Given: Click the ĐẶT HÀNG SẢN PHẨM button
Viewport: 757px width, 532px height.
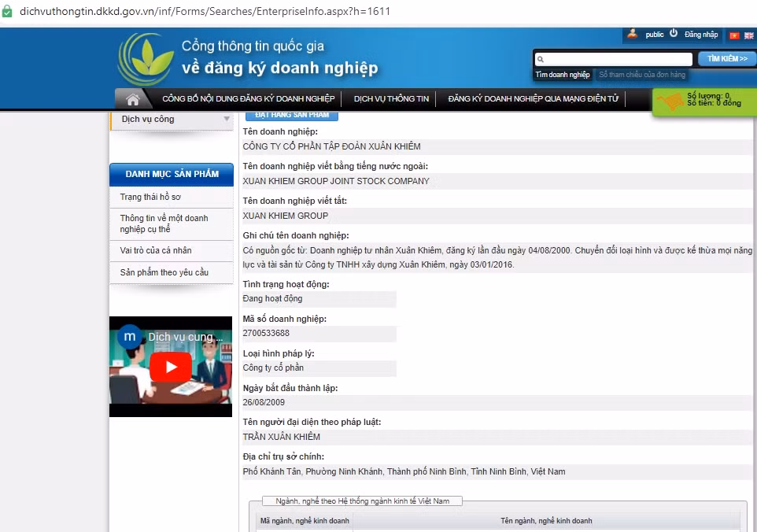Looking at the screenshot, I should [x=292, y=115].
